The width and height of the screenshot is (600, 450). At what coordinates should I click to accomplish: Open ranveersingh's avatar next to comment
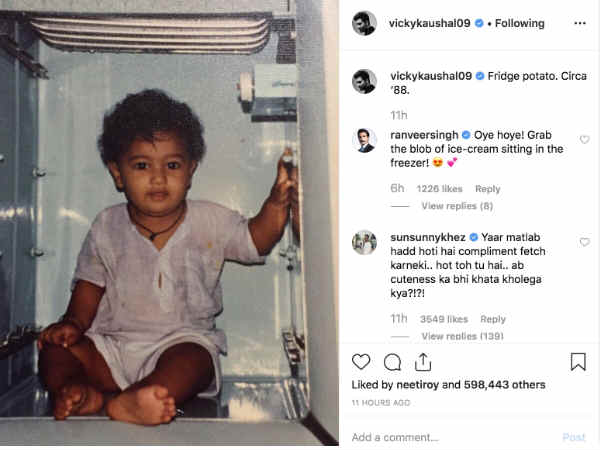[x=364, y=141]
